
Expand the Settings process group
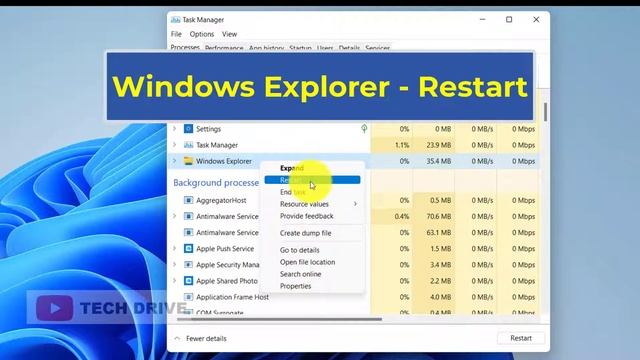pos(174,129)
